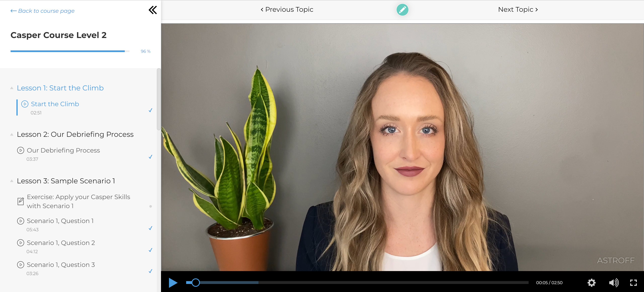Click the volume/speaker icon

tap(613, 283)
